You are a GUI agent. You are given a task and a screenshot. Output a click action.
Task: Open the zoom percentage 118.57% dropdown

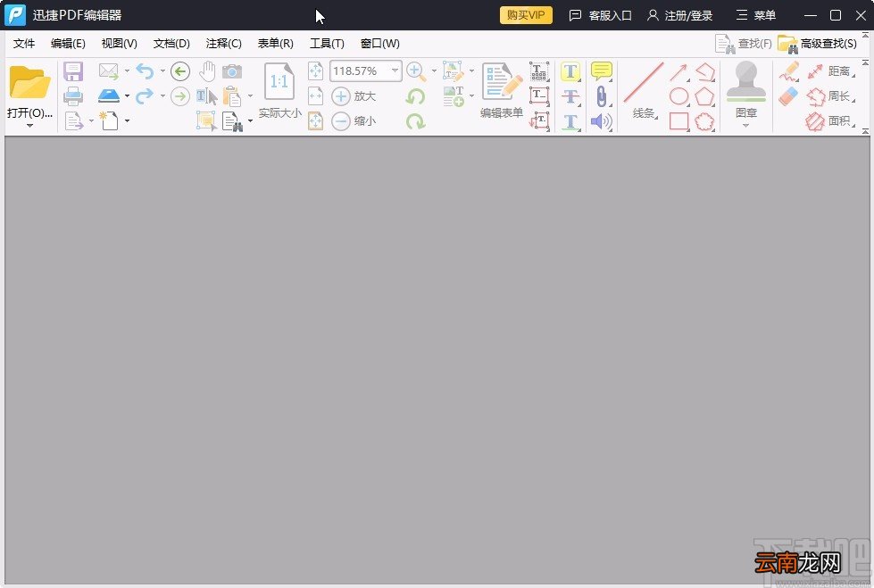click(x=395, y=70)
